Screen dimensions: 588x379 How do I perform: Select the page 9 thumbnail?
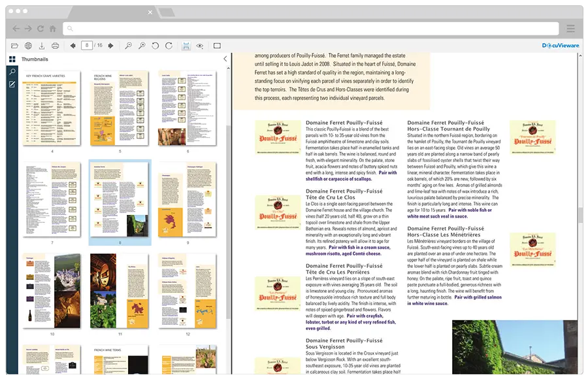coord(188,199)
